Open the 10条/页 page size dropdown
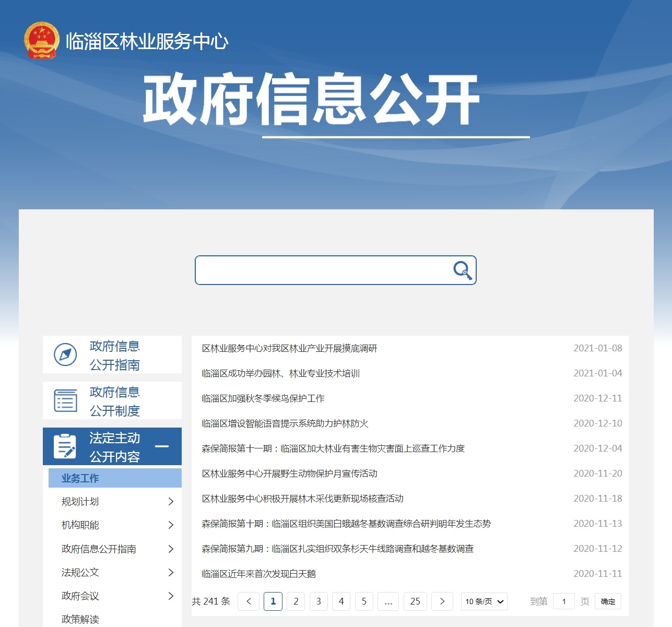672x627 pixels. [484, 601]
